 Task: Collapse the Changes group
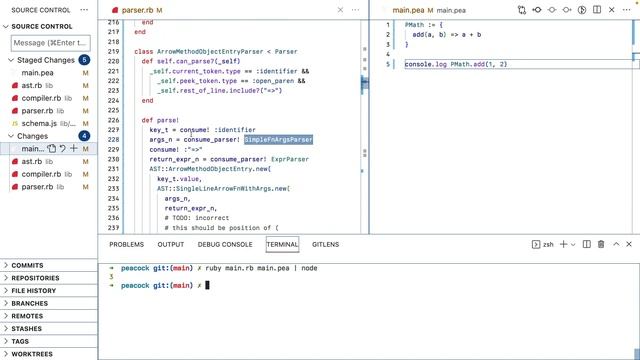click(11, 136)
